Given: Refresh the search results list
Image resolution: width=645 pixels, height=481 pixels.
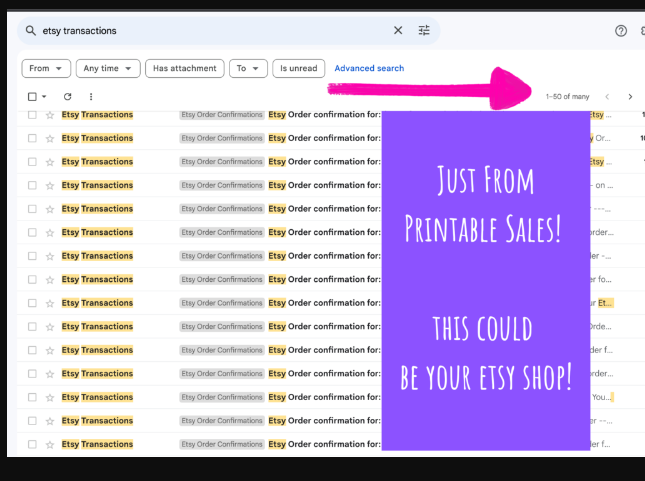Looking at the screenshot, I should click(68, 97).
